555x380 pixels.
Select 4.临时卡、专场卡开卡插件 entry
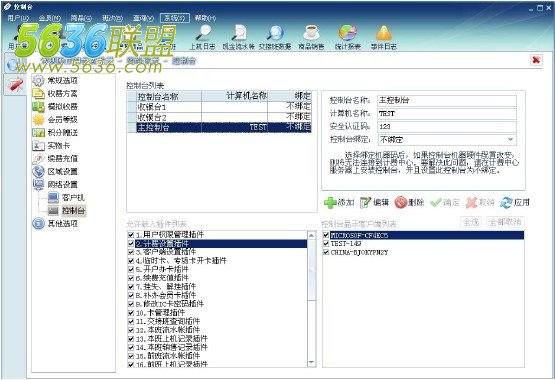181,261
